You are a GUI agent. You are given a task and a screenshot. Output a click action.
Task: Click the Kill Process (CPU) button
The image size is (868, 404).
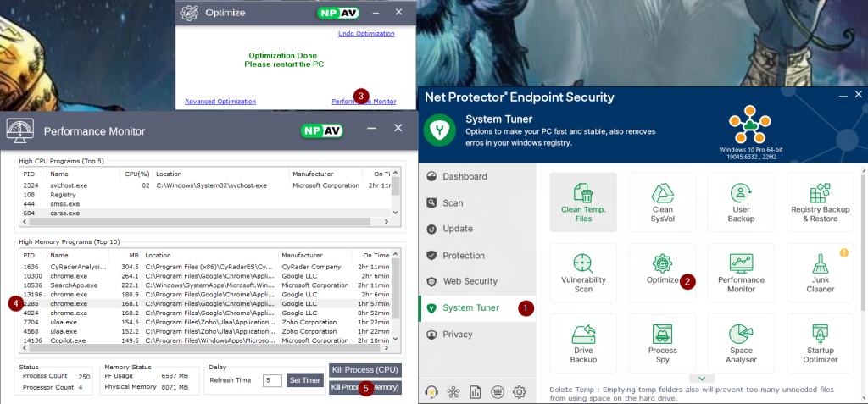click(364, 370)
